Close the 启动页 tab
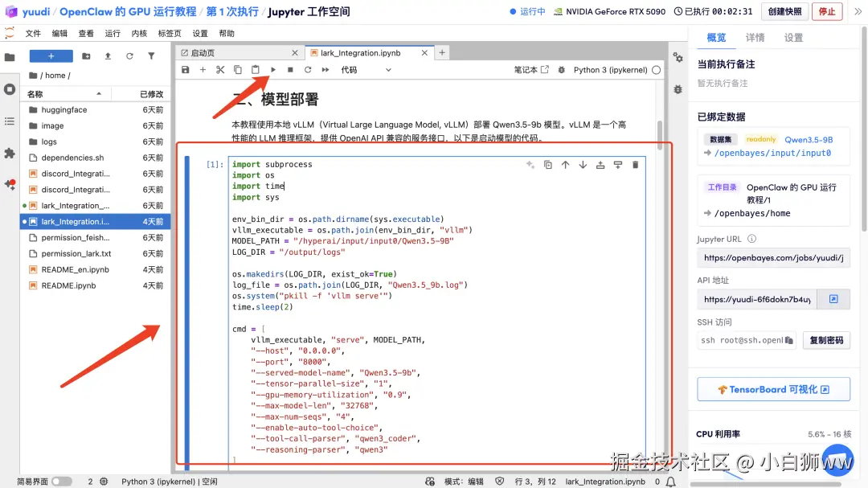 (x=295, y=53)
